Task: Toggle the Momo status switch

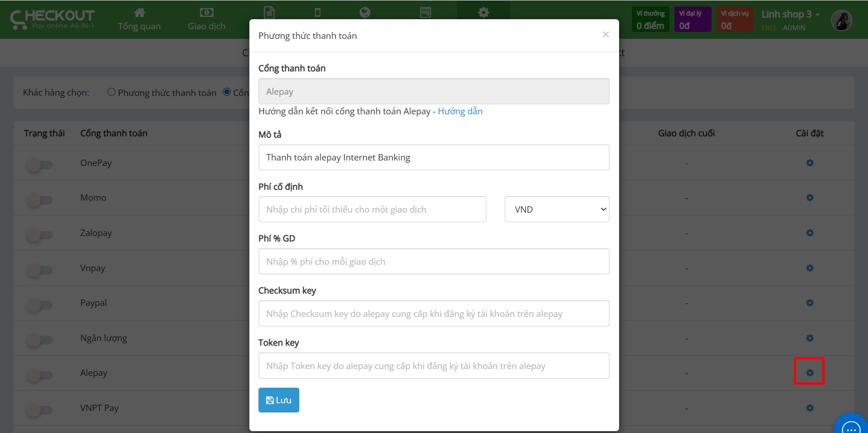Action: click(40, 200)
